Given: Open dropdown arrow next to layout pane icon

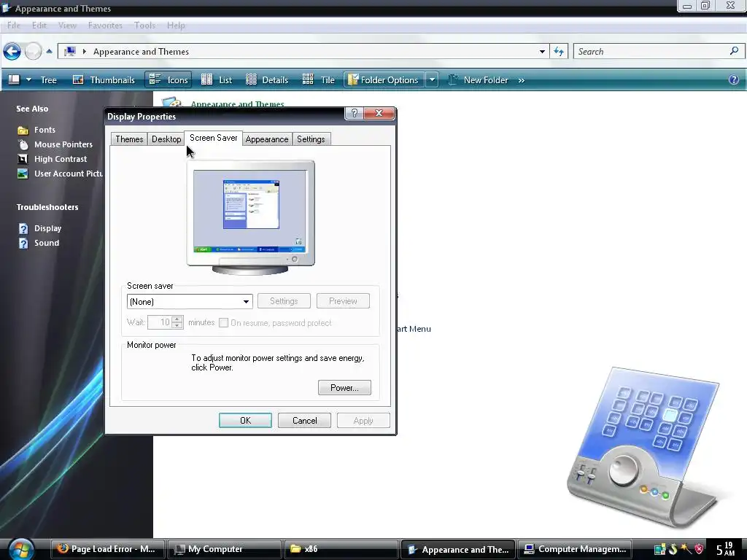Looking at the screenshot, I should [x=28, y=79].
